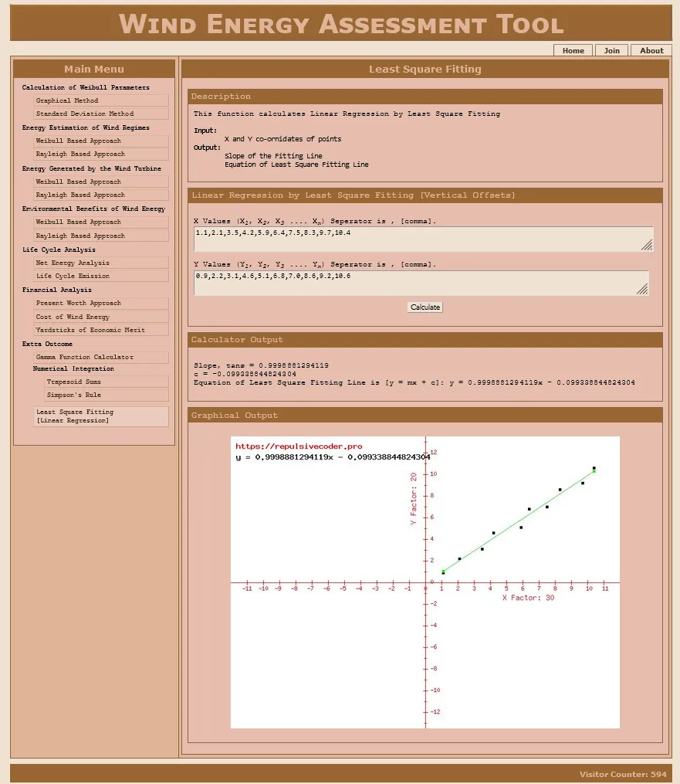Grab the X Values textarea resize handle
Screen dimensions: 680x784
[x=647, y=246]
